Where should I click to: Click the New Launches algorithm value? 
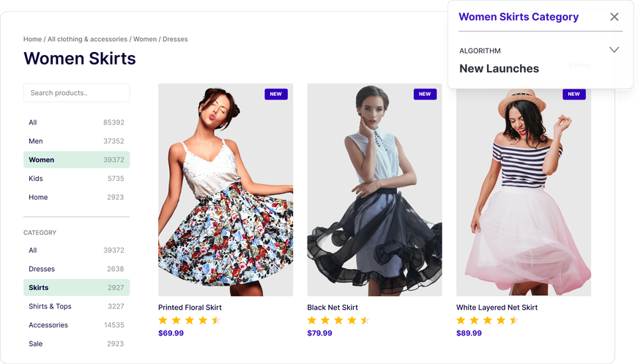pos(499,68)
